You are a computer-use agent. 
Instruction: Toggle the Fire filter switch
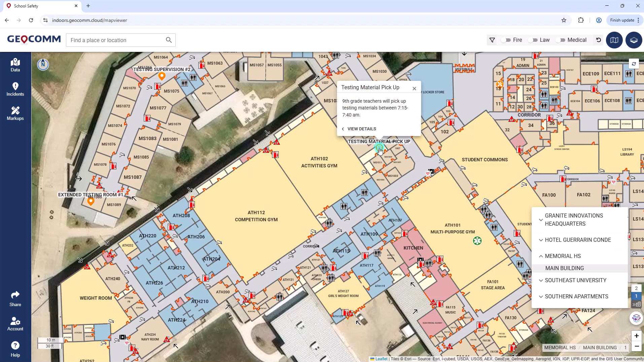tap(506, 40)
